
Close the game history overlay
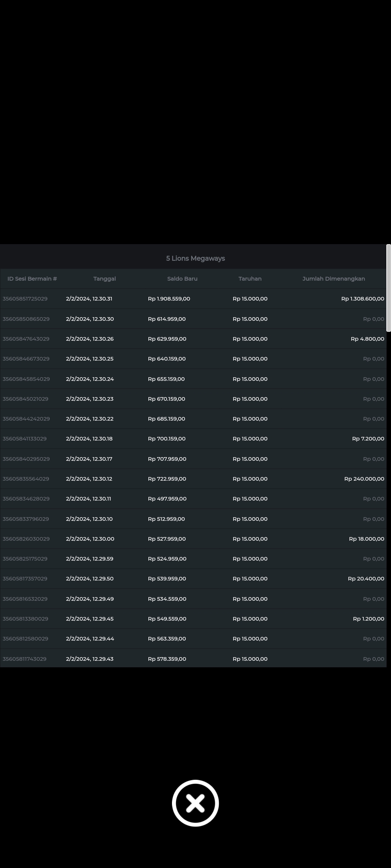point(195,803)
